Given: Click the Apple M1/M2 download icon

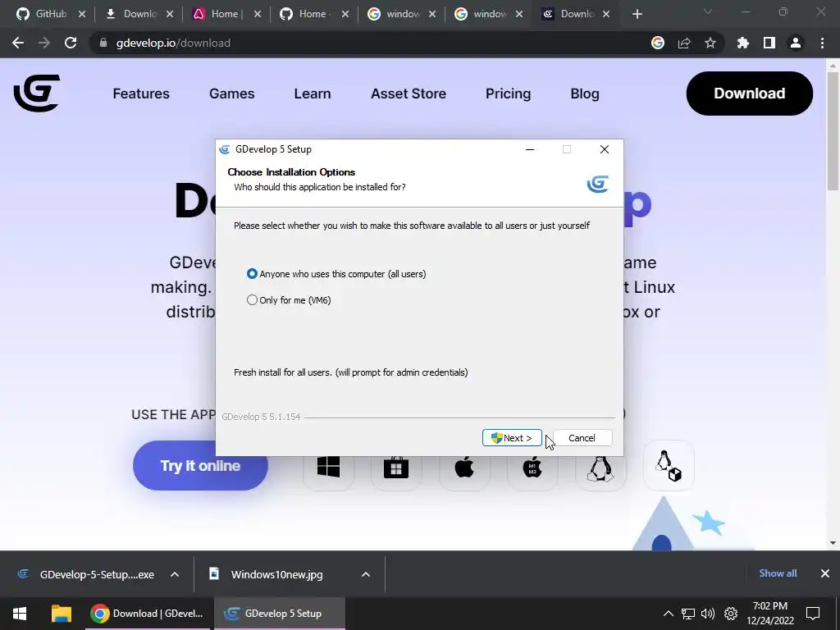Looking at the screenshot, I should tap(532, 466).
